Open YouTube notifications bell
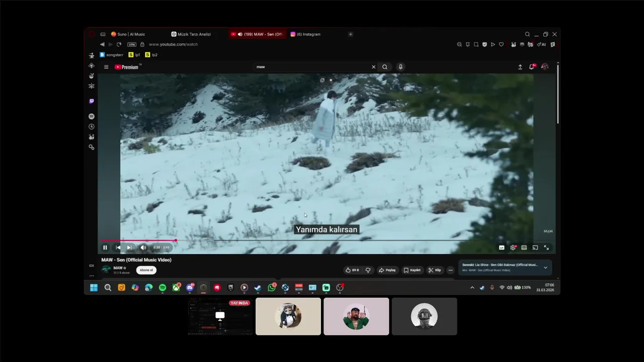This screenshot has height=362, width=644. pyautogui.click(x=532, y=66)
